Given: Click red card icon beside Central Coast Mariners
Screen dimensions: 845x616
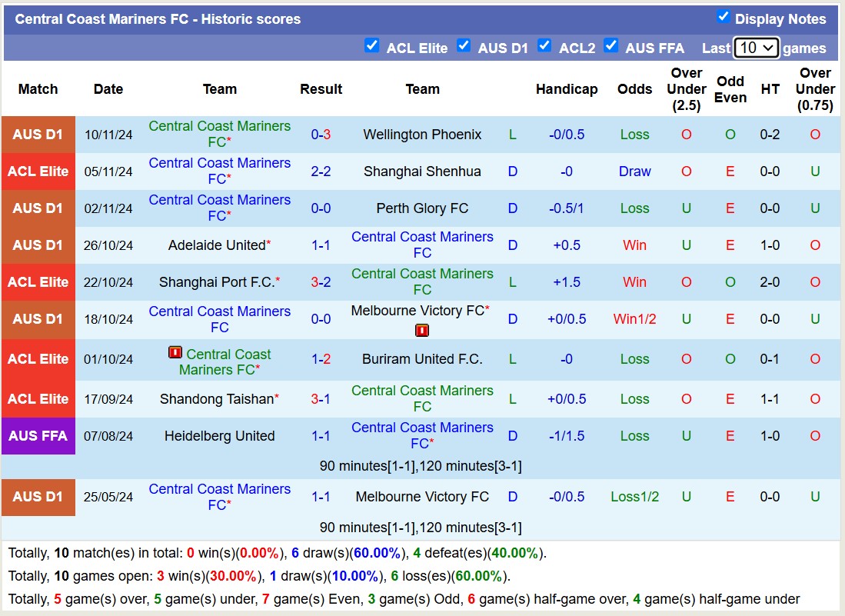Looking at the screenshot, I should 175,353.
